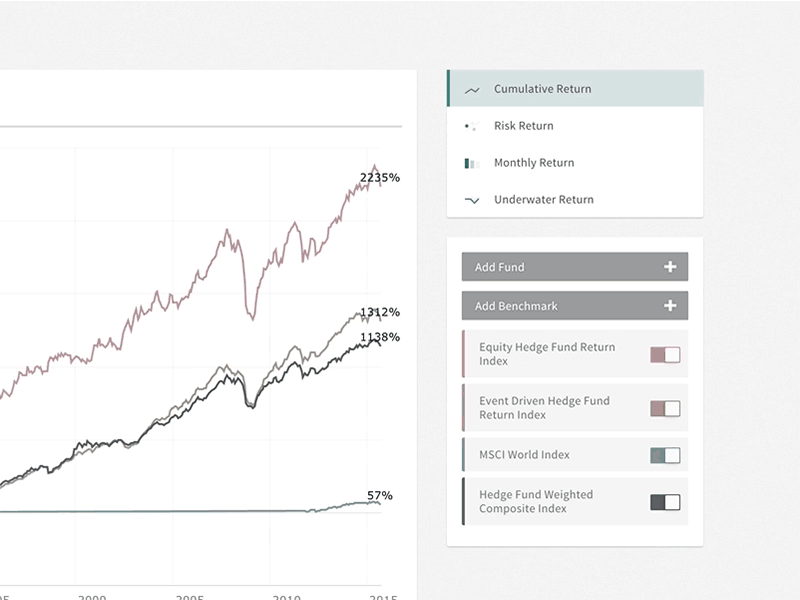Switch off the MSCI World Index toggle
Image resolution: width=800 pixels, height=600 pixels.
(x=665, y=454)
